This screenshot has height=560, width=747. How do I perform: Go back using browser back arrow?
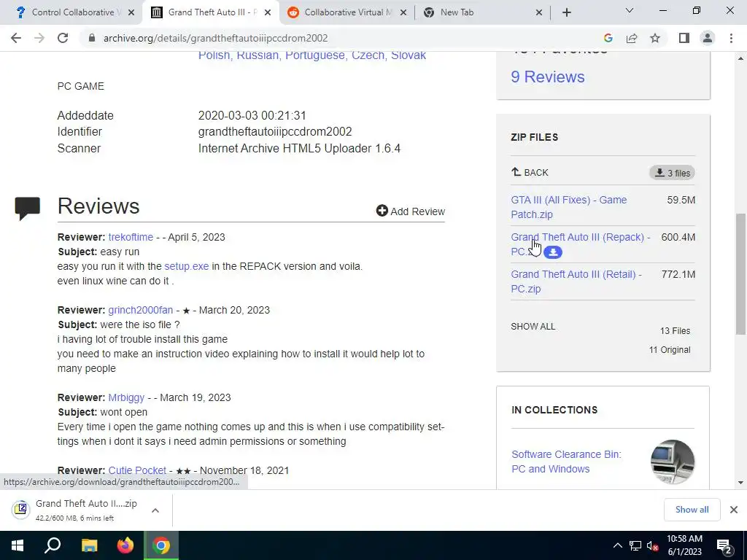pos(16,38)
